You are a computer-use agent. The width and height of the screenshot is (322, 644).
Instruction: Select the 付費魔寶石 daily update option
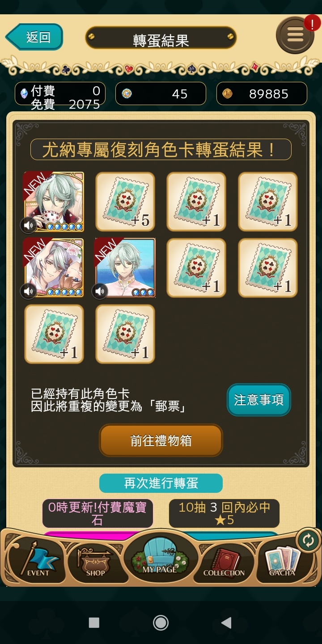pos(97,513)
